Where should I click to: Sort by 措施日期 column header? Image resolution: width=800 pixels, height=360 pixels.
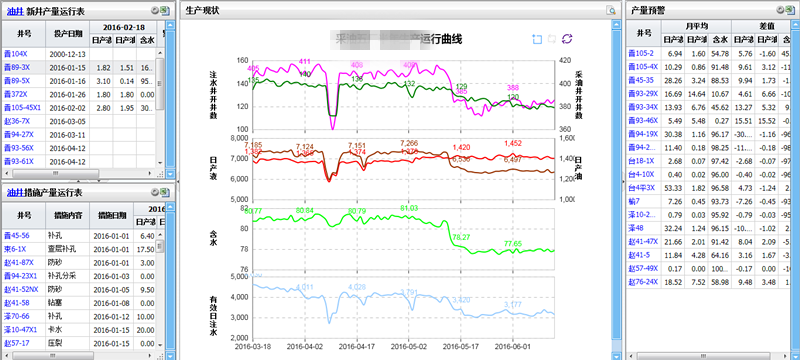tap(112, 216)
